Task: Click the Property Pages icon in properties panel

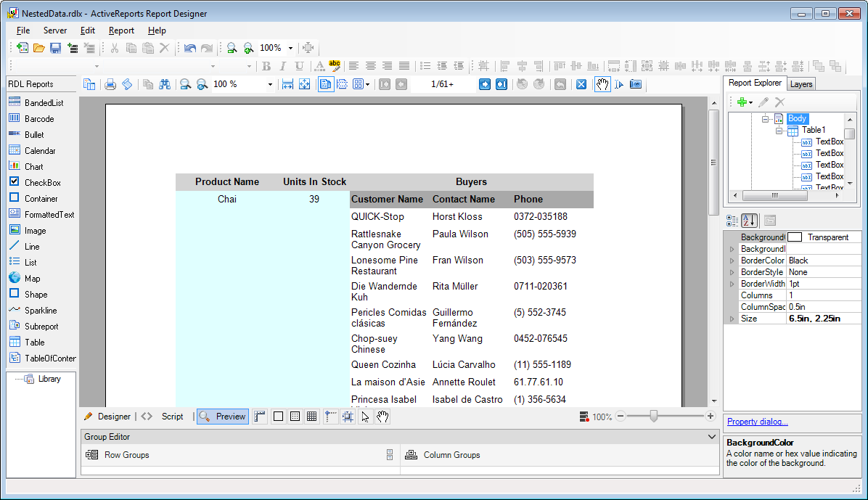Action: click(770, 221)
